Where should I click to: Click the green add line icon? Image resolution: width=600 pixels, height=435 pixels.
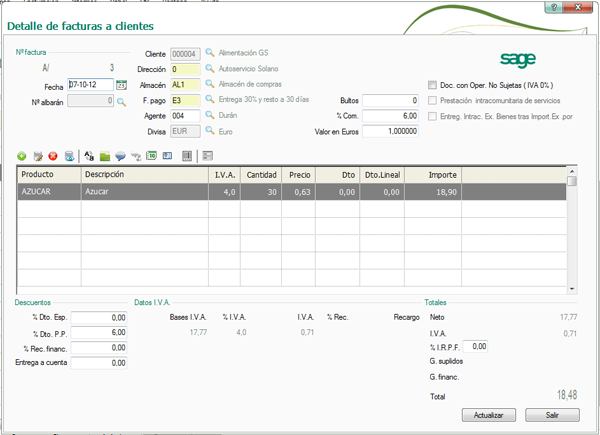[x=22, y=156]
